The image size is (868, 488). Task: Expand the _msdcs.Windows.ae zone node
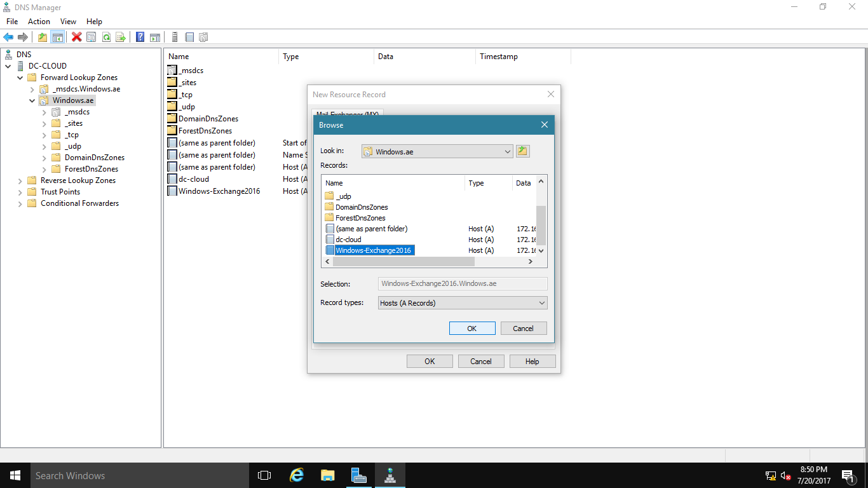click(x=32, y=89)
